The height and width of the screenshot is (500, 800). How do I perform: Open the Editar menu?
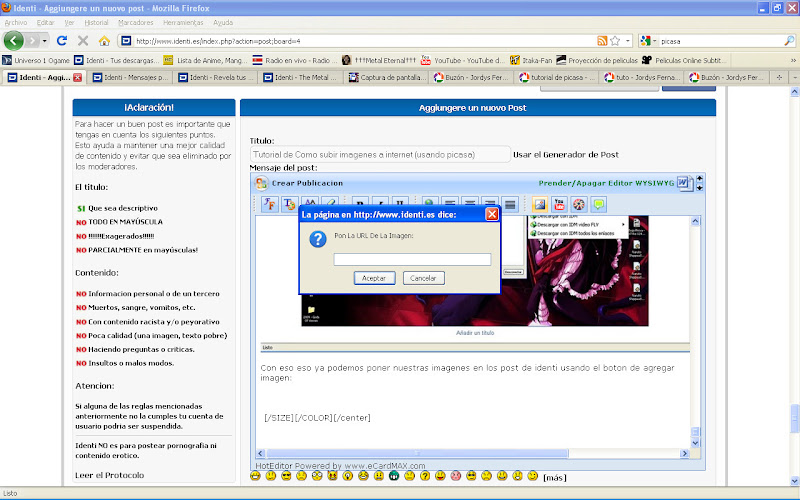pos(45,22)
